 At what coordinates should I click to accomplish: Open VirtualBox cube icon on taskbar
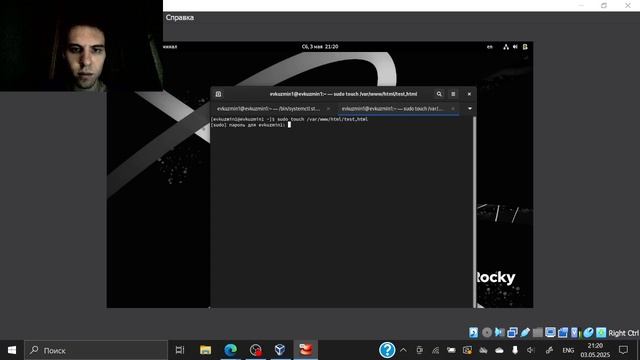[280, 350]
